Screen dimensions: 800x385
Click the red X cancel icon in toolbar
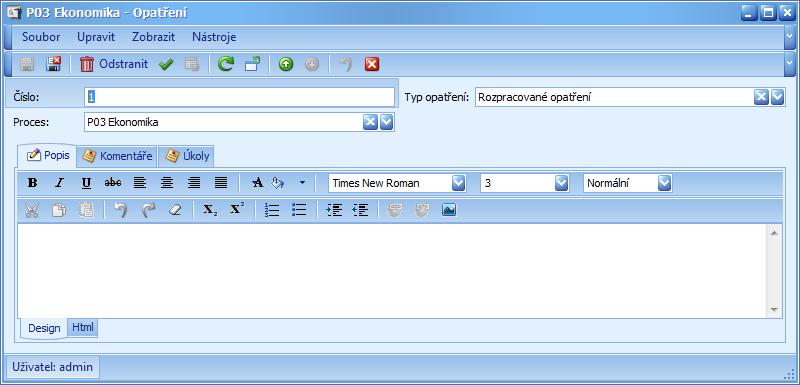(372, 64)
